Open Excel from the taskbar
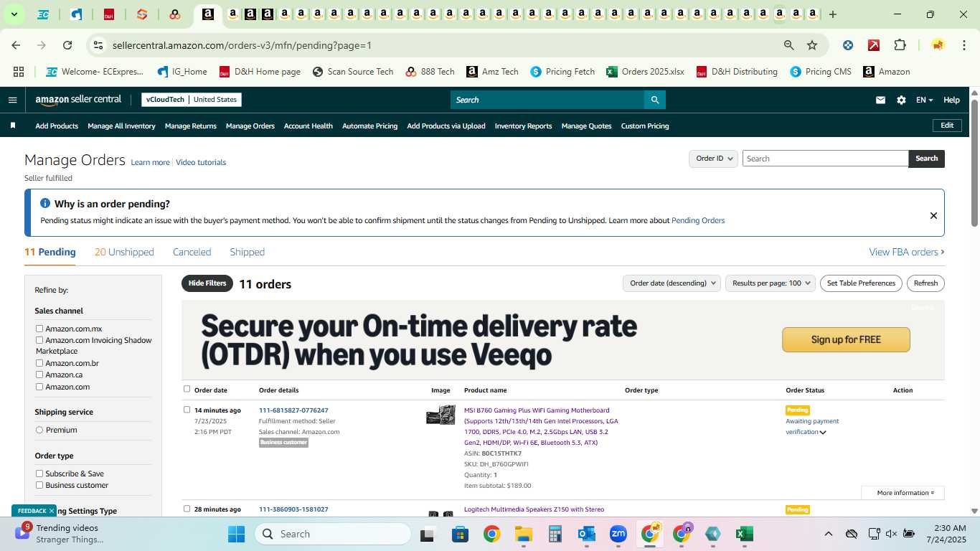 point(745,534)
